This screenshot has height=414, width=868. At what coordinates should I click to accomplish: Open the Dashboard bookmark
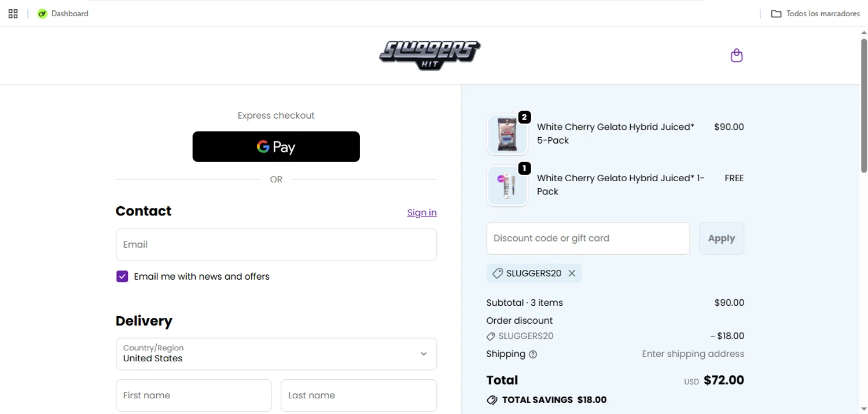coord(63,13)
